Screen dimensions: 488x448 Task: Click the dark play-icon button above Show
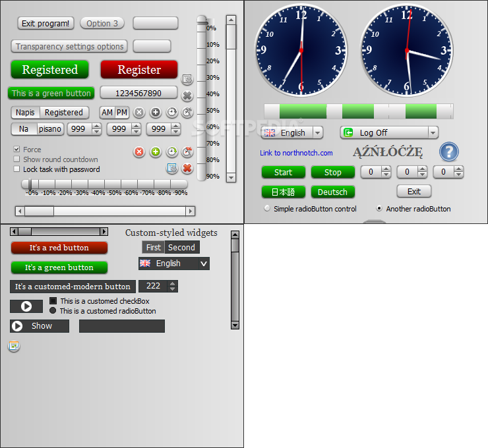[26, 306]
